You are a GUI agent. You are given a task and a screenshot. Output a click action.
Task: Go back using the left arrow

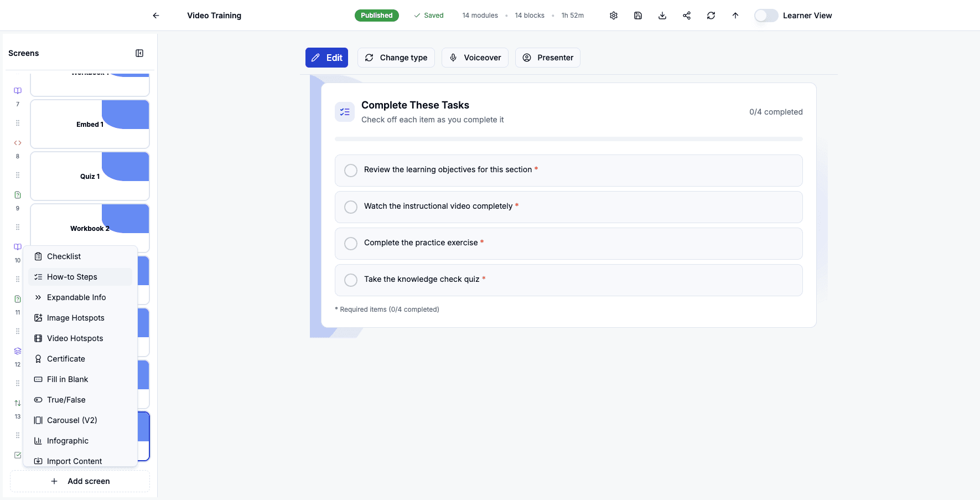[156, 16]
